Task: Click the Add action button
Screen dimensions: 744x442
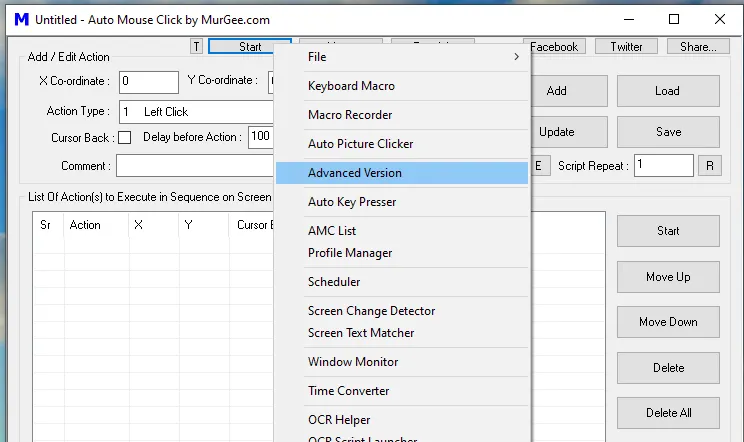Action: point(568,91)
